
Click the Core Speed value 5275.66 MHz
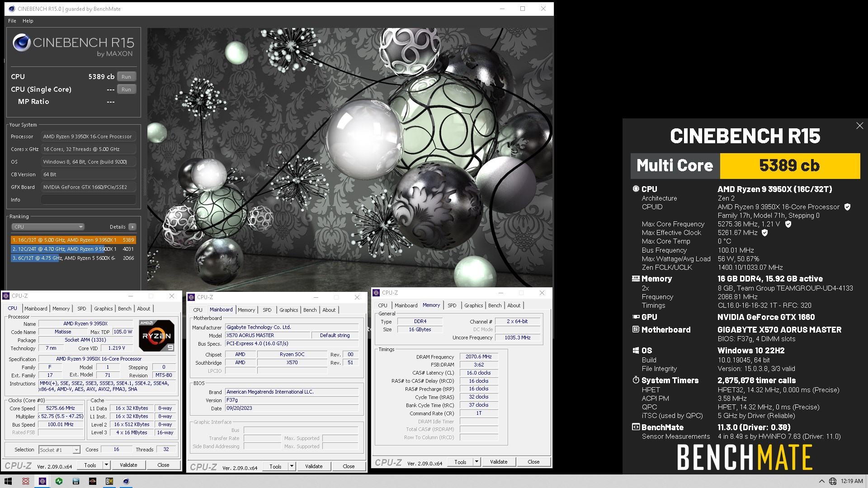pos(61,408)
